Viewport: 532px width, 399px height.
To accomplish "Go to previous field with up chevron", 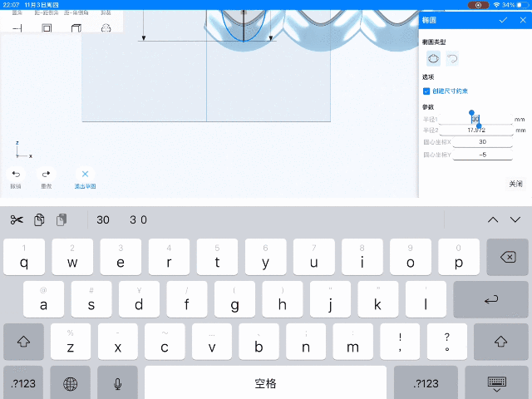I will (x=493, y=219).
